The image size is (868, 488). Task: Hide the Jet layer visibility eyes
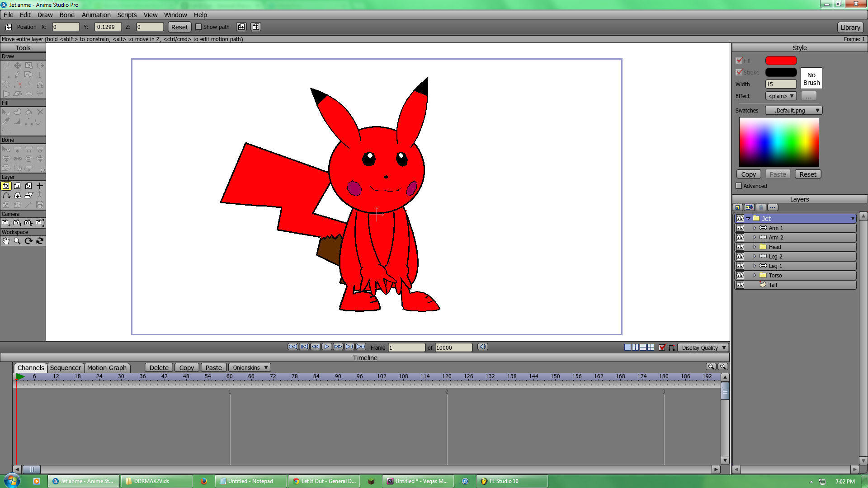click(740, 219)
